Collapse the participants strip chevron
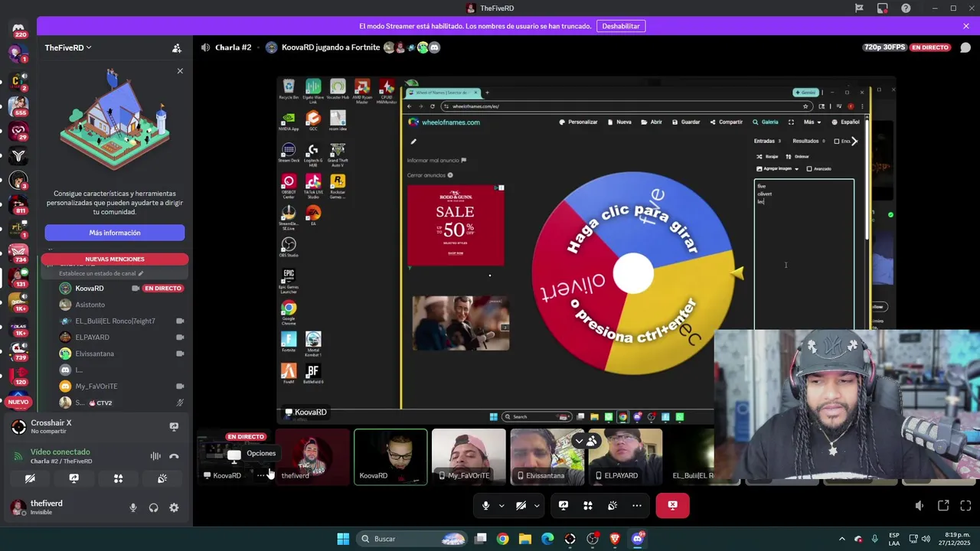This screenshot has height=551, width=980. click(579, 441)
